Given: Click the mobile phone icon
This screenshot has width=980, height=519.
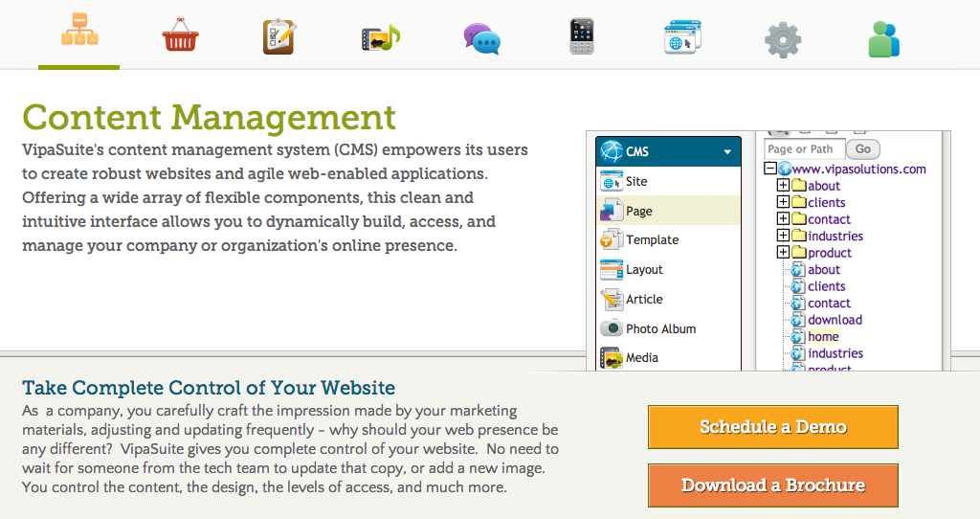Looking at the screenshot, I should point(582,37).
